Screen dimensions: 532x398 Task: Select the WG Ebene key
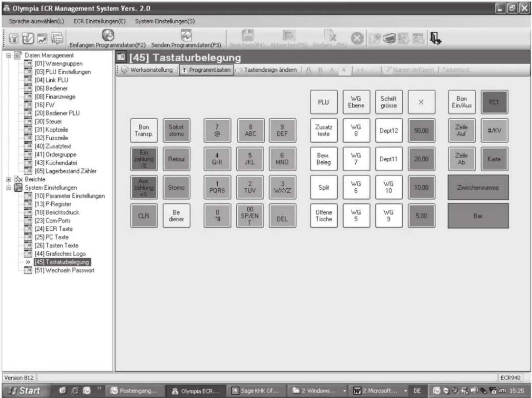coord(356,102)
